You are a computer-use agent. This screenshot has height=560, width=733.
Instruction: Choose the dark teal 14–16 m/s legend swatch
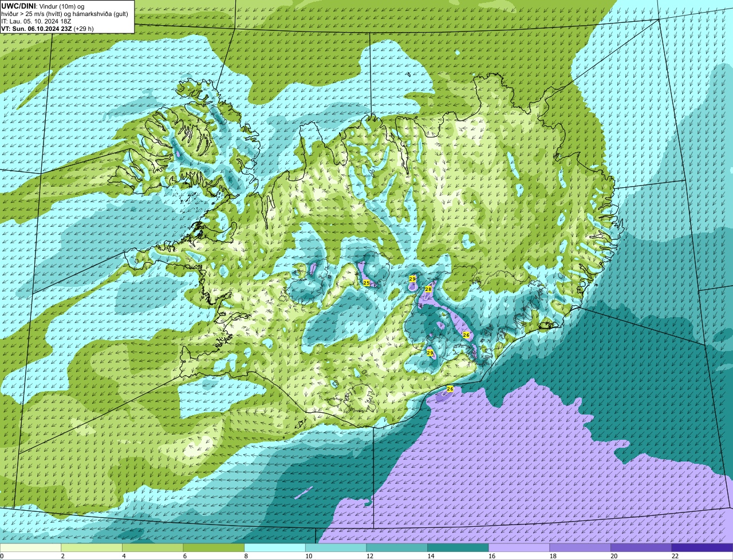[x=458, y=547]
